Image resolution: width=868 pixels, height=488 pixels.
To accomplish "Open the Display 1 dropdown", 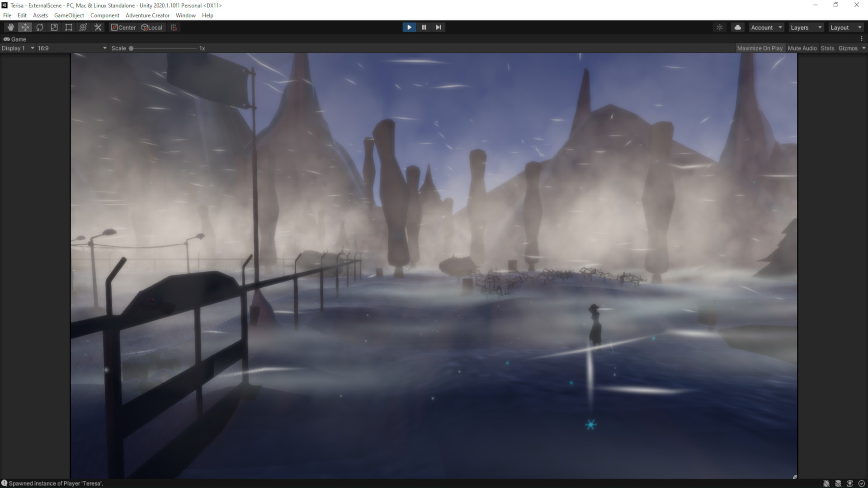I will [18, 48].
